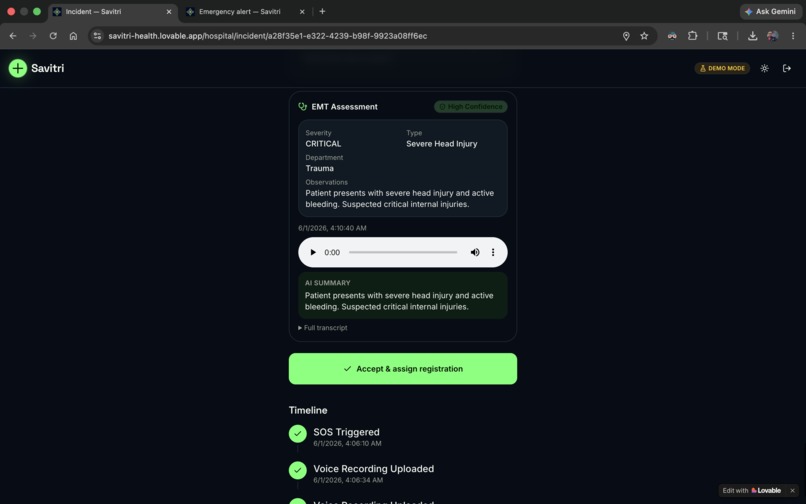Switch to the Incident — Savitri tab
Screen dimensions: 806x504
click(x=113, y=11)
